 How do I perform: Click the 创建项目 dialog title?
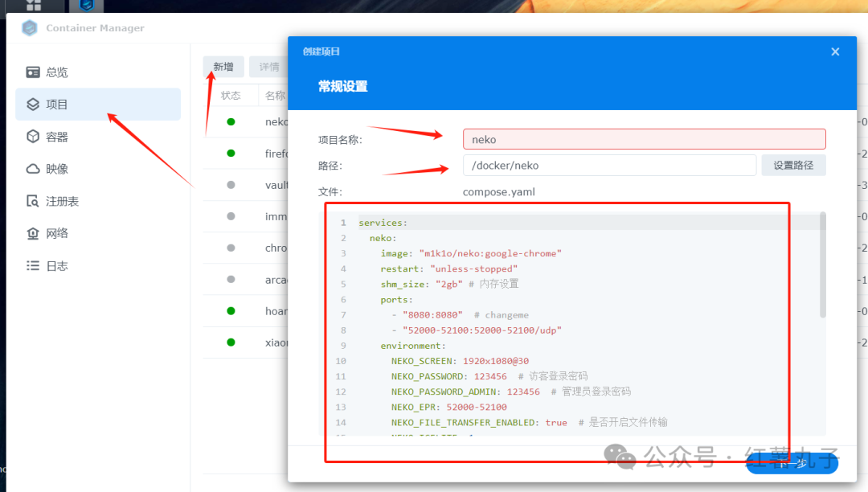321,51
